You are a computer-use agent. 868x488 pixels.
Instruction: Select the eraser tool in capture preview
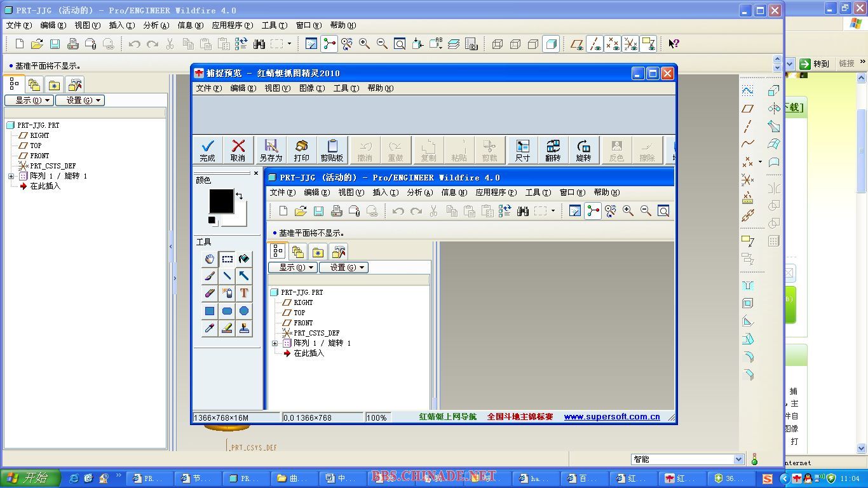pos(210,294)
